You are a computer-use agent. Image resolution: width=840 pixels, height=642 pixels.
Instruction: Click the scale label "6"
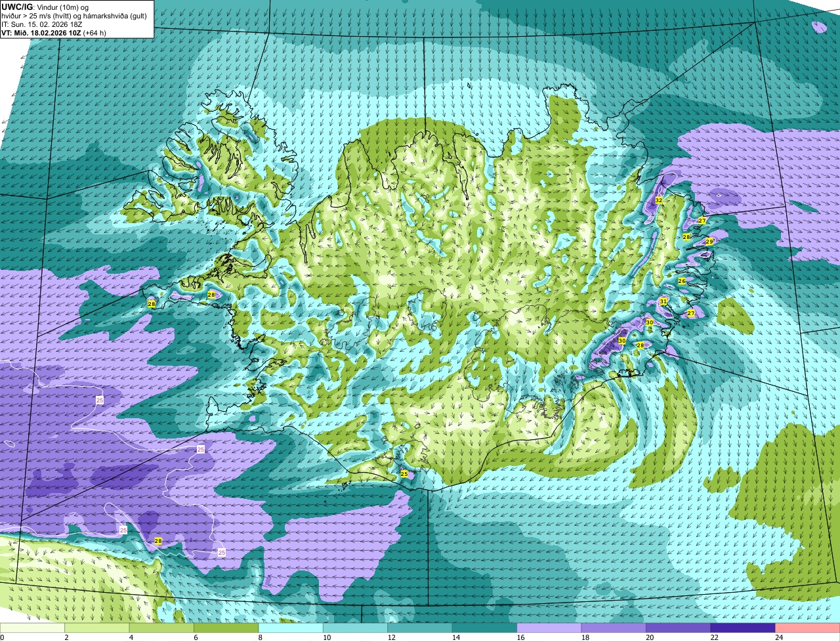(196, 637)
